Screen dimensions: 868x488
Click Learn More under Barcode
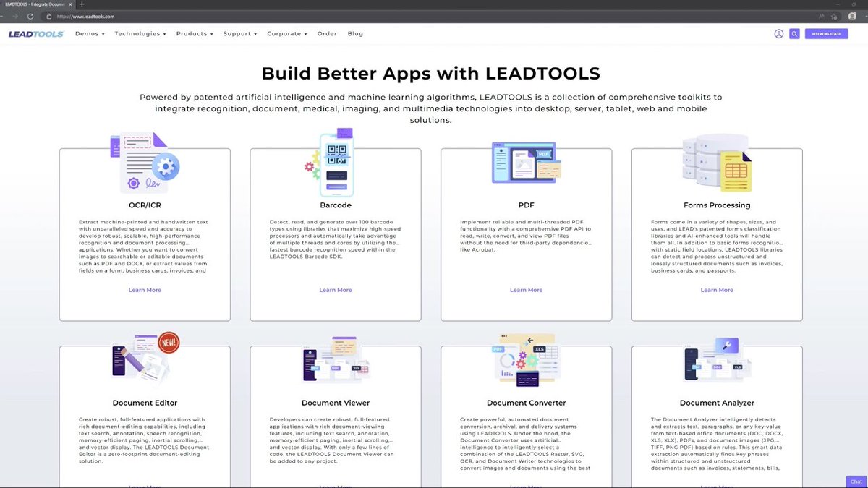(336, 290)
